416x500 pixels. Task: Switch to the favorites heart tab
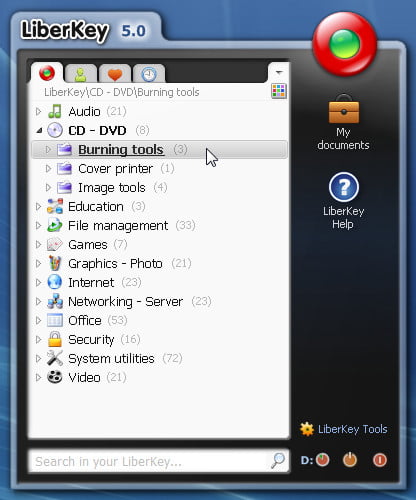click(x=115, y=74)
